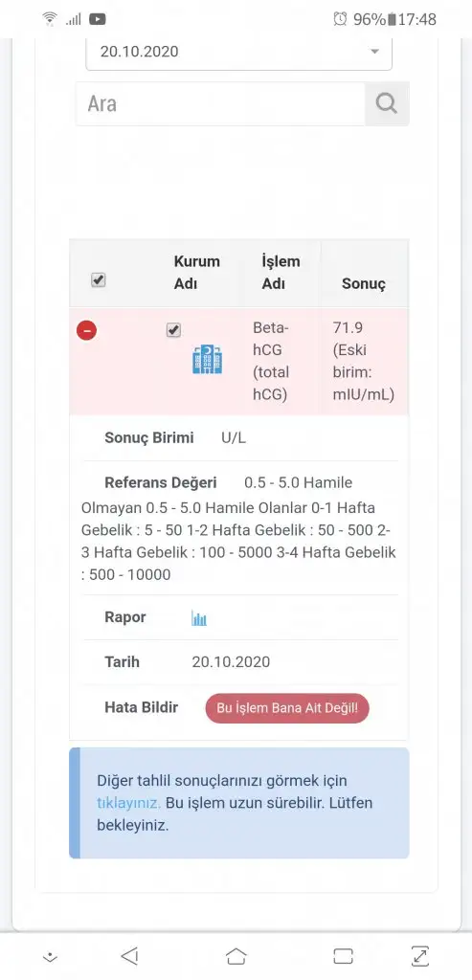The height and width of the screenshot is (980, 472).
Task: Tap the hide navigation bar dot icon
Action: [x=50, y=957]
